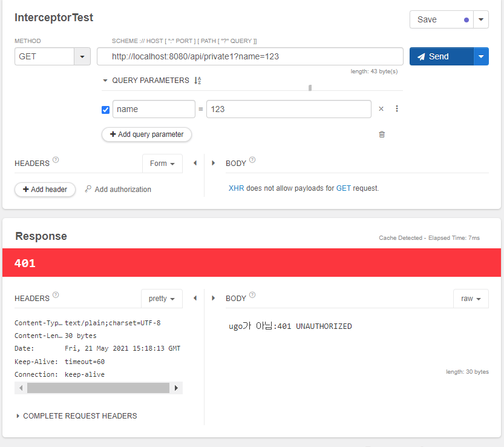
Task: Click the Add authorization link
Action: [122, 189]
